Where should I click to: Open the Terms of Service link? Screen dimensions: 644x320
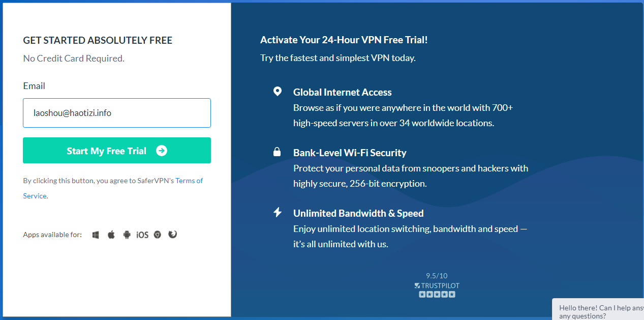pyautogui.click(x=113, y=188)
